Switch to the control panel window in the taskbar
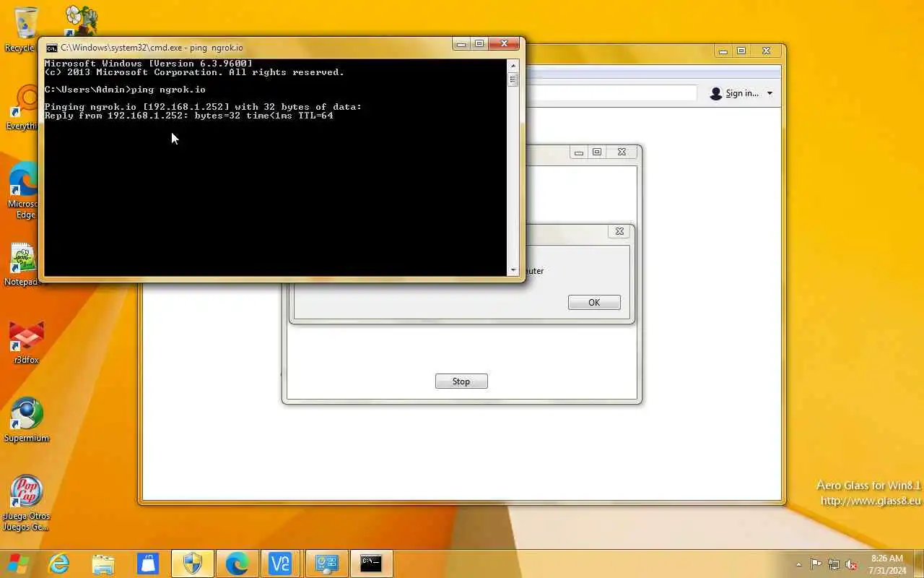 [326, 564]
